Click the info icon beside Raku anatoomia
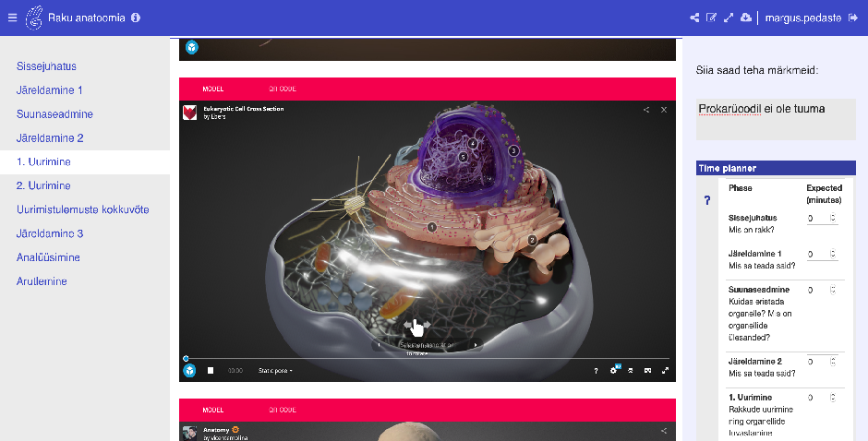The height and width of the screenshot is (441, 868). tap(136, 18)
